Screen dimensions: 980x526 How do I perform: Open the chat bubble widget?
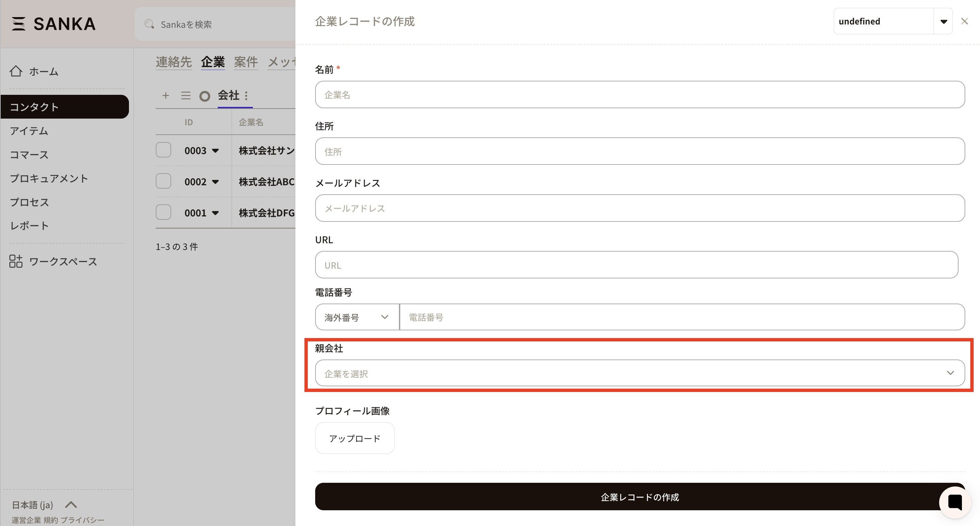click(955, 502)
